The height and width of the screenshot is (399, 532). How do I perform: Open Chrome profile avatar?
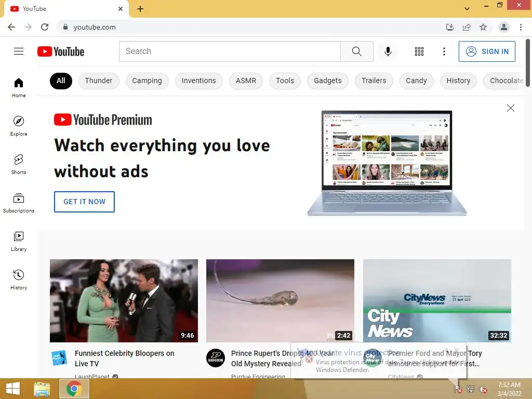click(504, 27)
